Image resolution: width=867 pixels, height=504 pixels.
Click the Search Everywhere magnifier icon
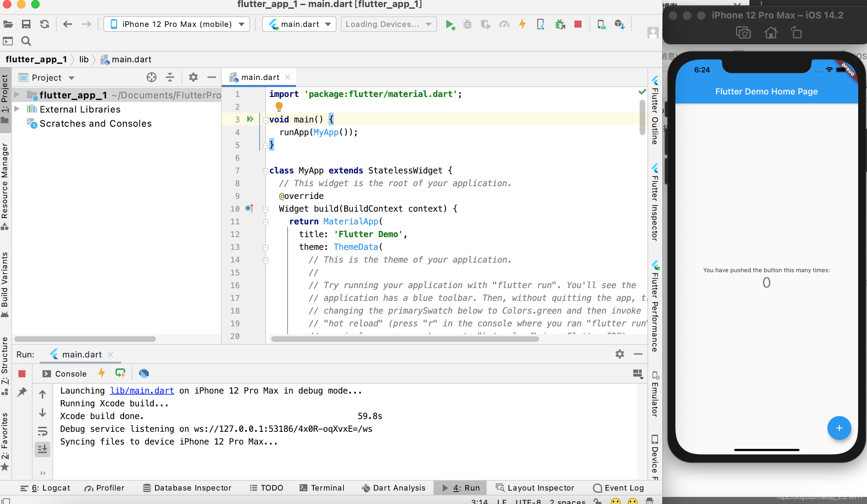point(26,41)
